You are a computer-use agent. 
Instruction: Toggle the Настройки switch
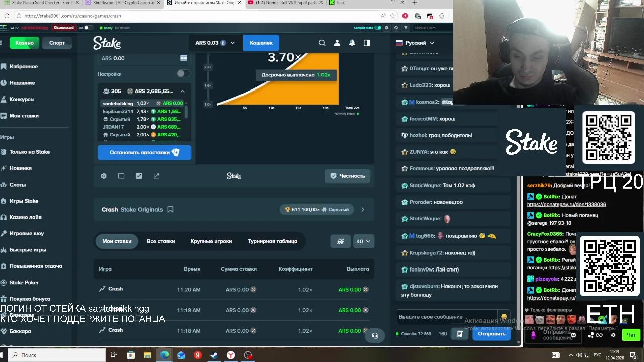(184, 74)
